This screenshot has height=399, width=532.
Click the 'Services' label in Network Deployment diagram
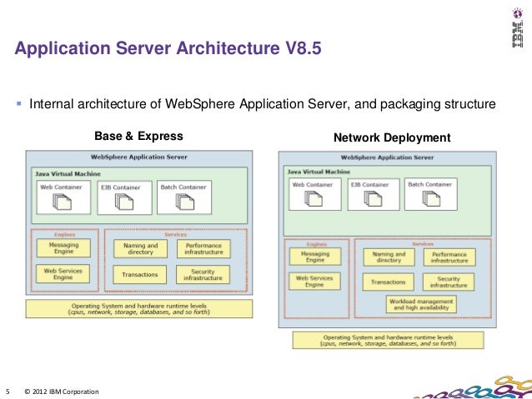click(423, 244)
